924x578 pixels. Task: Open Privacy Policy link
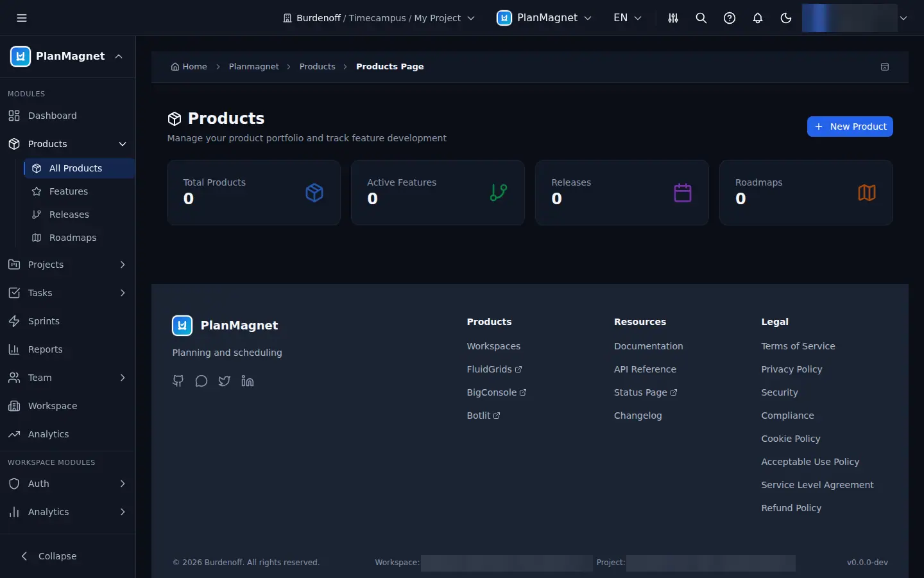(792, 369)
